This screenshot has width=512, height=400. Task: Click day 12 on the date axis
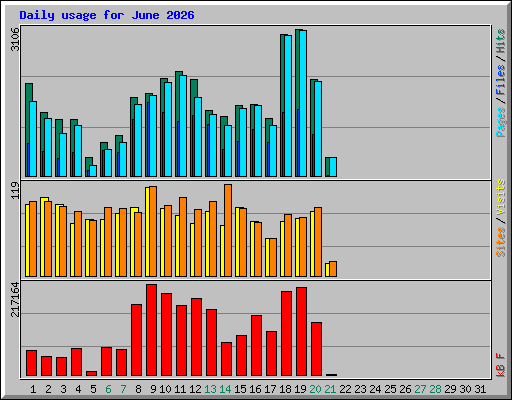click(195, 389)
